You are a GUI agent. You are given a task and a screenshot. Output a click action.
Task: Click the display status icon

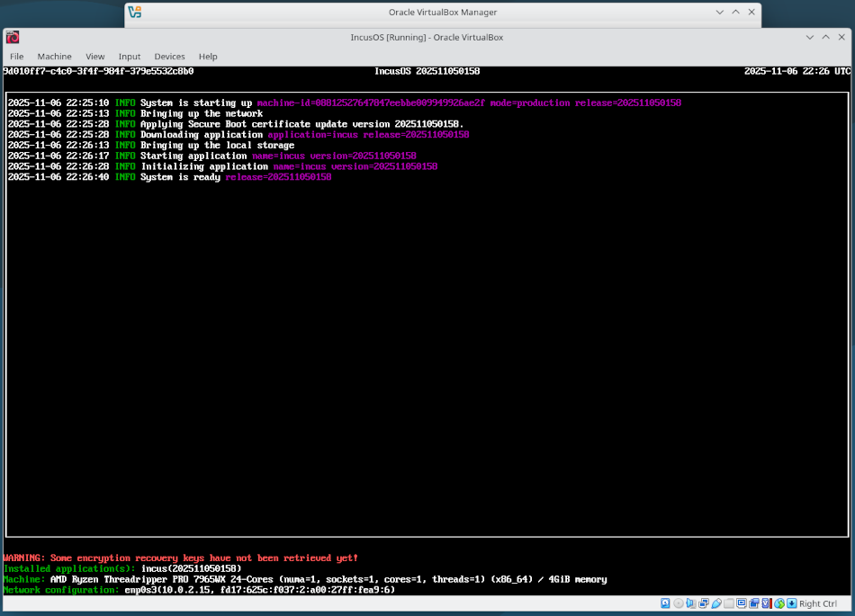pyautogui.click(x=741, y=603)
